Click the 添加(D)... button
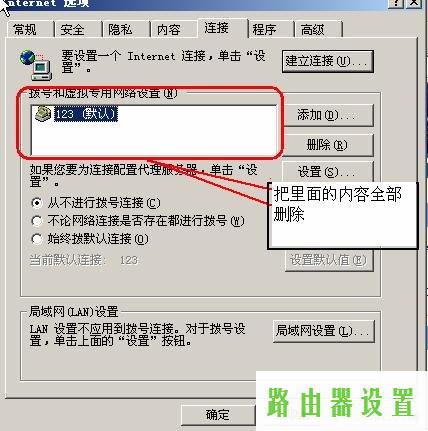Screen dimensions: 428x431 tap(329, 115)
